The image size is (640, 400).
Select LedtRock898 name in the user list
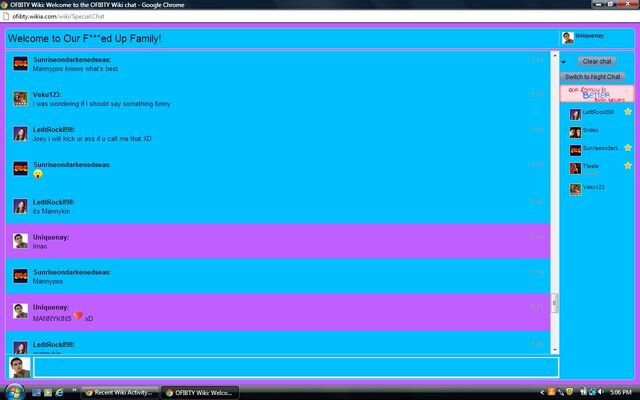(x=598, y=112)
